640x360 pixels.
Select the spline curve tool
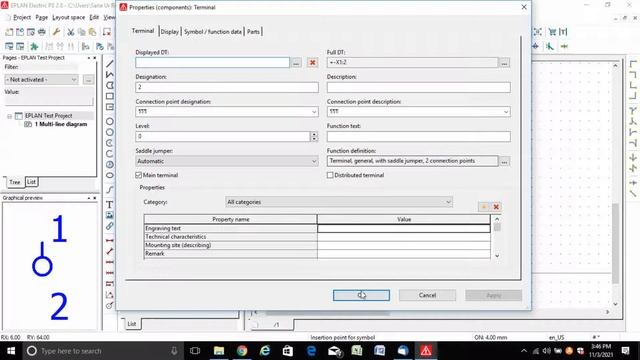pos(110,190)
